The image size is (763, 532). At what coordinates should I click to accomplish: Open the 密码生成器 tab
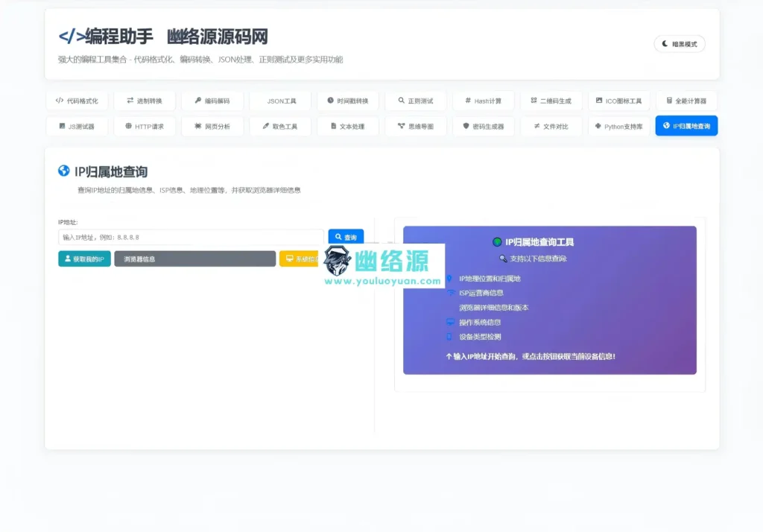coord(483,126)
